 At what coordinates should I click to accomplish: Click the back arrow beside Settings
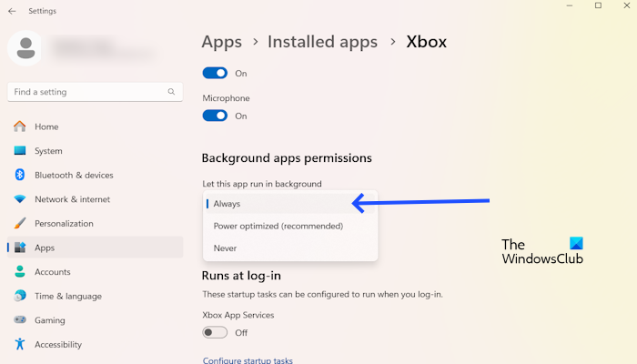coord(12,11)
